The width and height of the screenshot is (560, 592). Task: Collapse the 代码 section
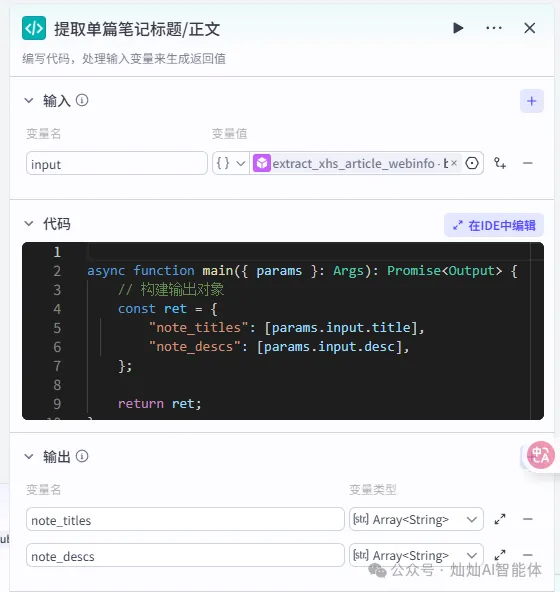pyautogui.click(x=29, y=224)
